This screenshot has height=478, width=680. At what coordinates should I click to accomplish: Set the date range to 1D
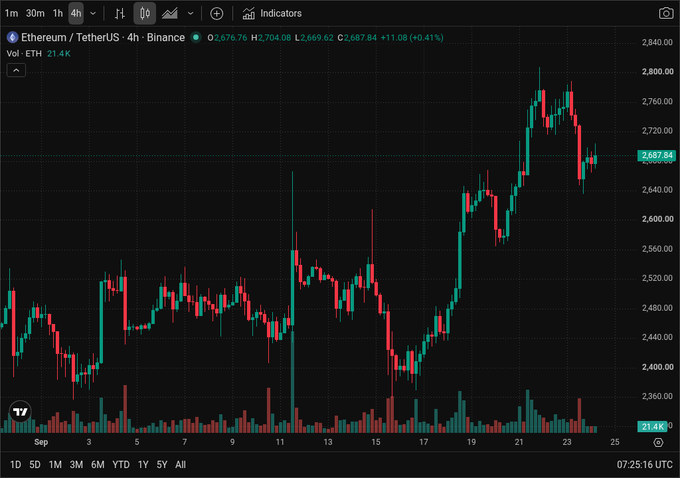point(15,465)
